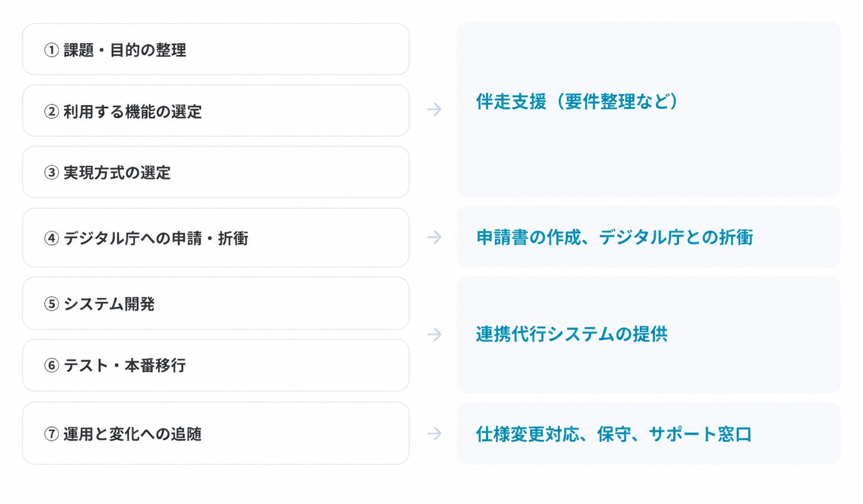Click the circled number ④ icon

[x=51, y=238]
